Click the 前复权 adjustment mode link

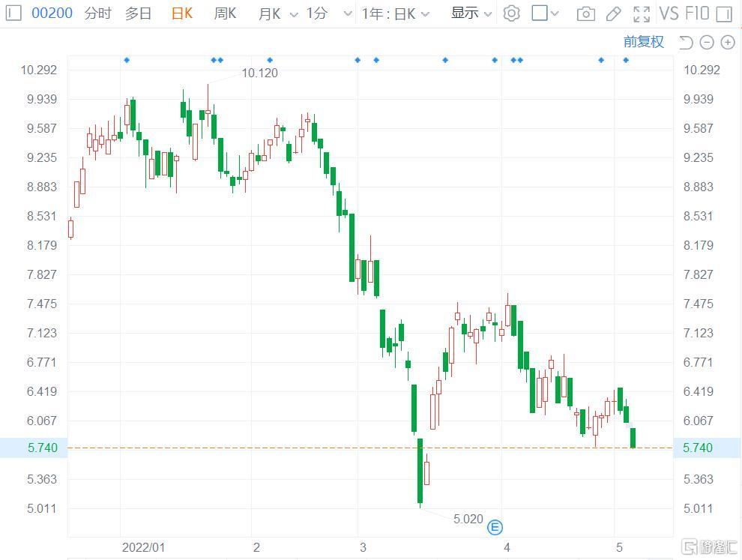pyautogui.click(x=644, y=42)
